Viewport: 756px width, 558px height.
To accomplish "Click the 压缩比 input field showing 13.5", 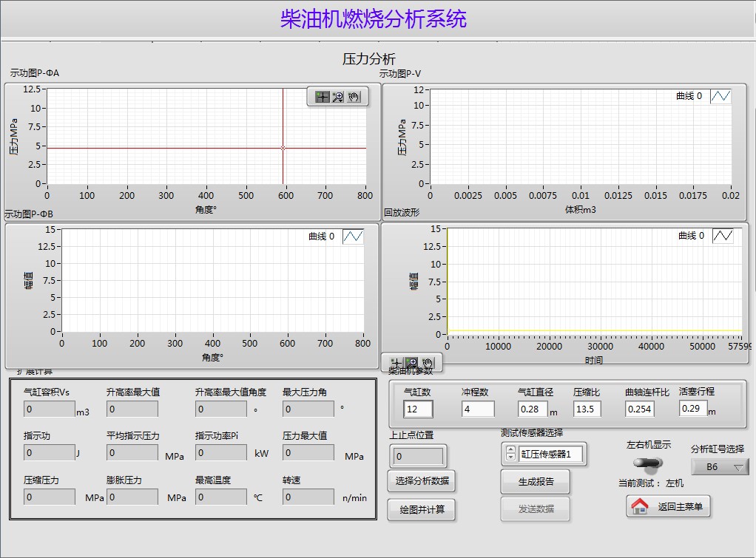I will [x=587, y=409].
